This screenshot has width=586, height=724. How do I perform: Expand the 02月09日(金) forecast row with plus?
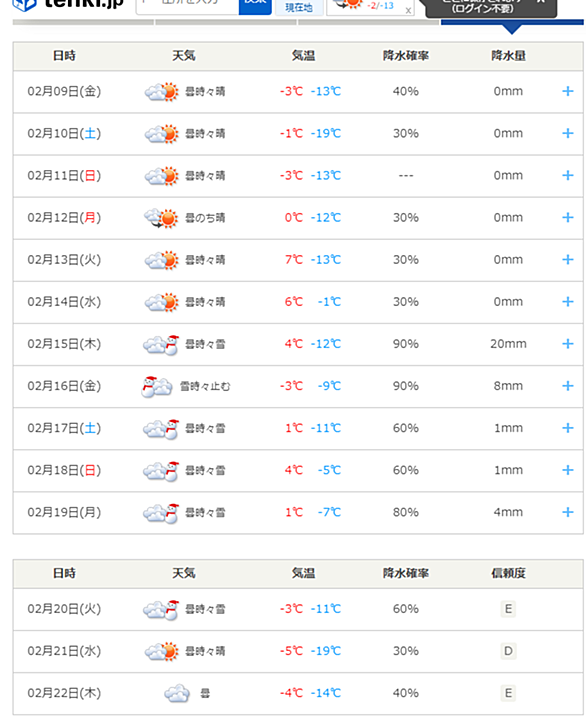[x=568, y=91]
